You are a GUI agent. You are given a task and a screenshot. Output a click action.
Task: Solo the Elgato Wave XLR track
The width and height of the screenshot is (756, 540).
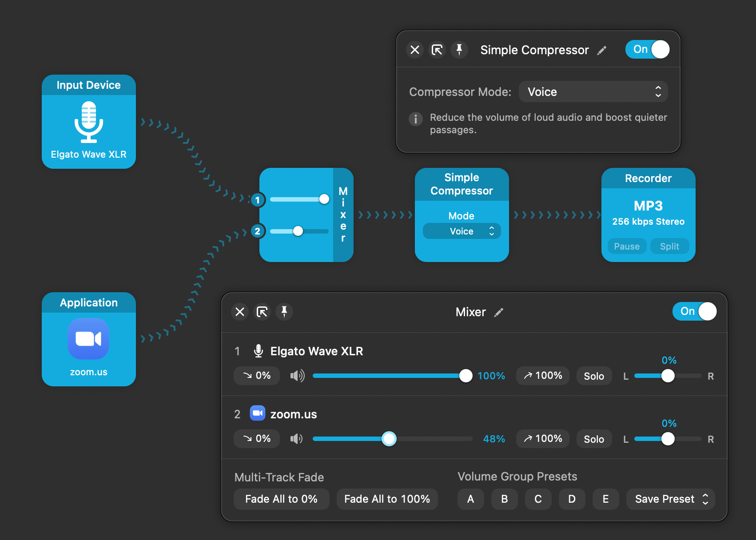tap(593, 376)
